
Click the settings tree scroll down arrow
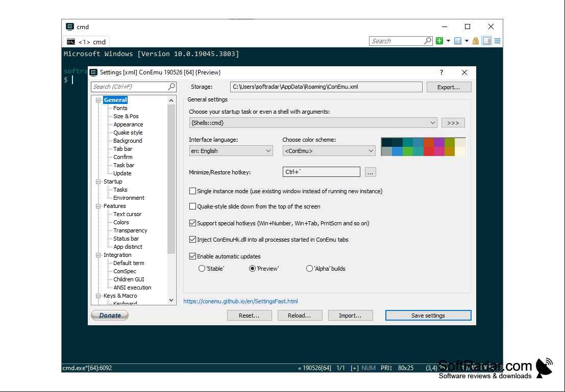(171, 300)
